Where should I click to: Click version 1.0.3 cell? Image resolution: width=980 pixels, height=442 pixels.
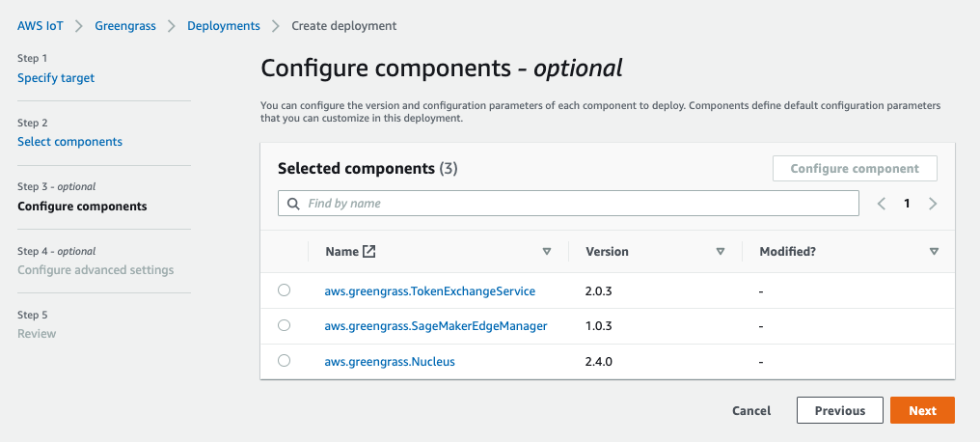(599, 326)
